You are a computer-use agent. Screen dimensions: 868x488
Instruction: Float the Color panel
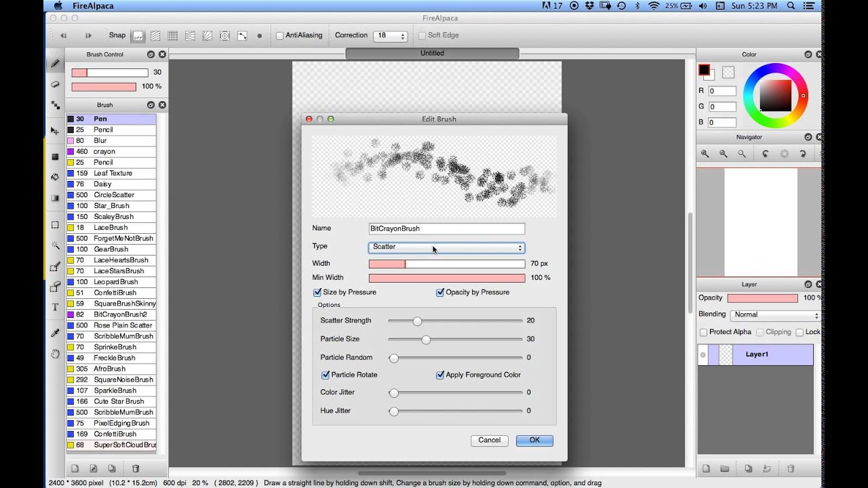click(x=808, y=54)
